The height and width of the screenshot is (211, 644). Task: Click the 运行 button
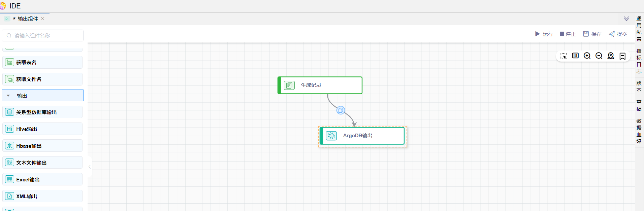pos(544,34)
